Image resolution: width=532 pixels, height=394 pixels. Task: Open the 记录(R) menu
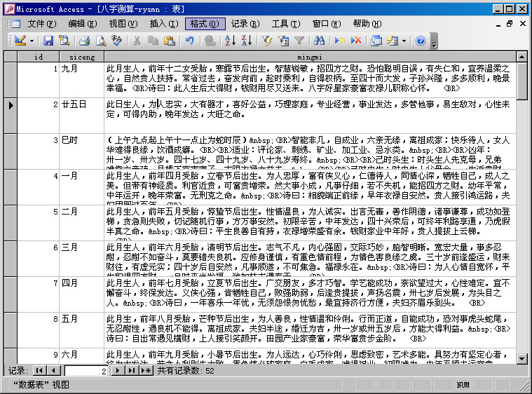coord(245,24)
